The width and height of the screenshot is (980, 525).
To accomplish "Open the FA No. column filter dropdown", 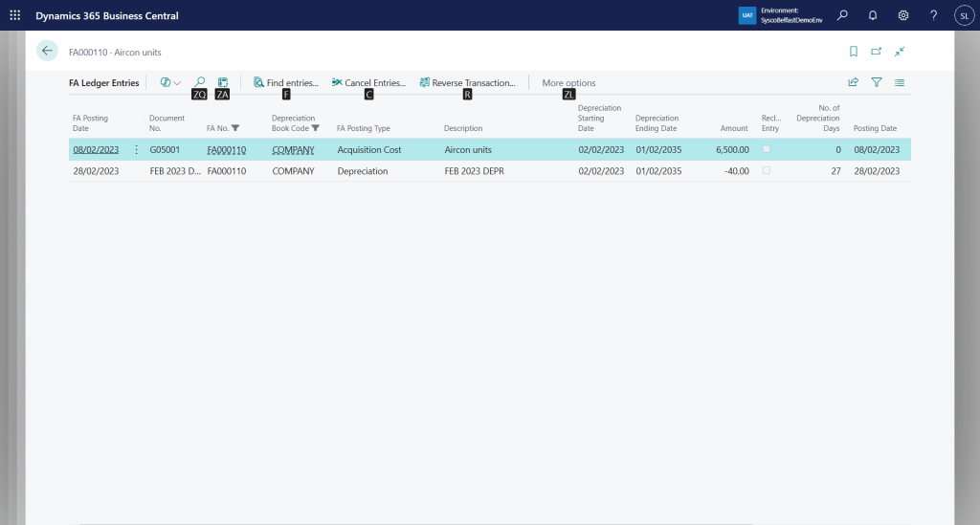I will (235, 128).
